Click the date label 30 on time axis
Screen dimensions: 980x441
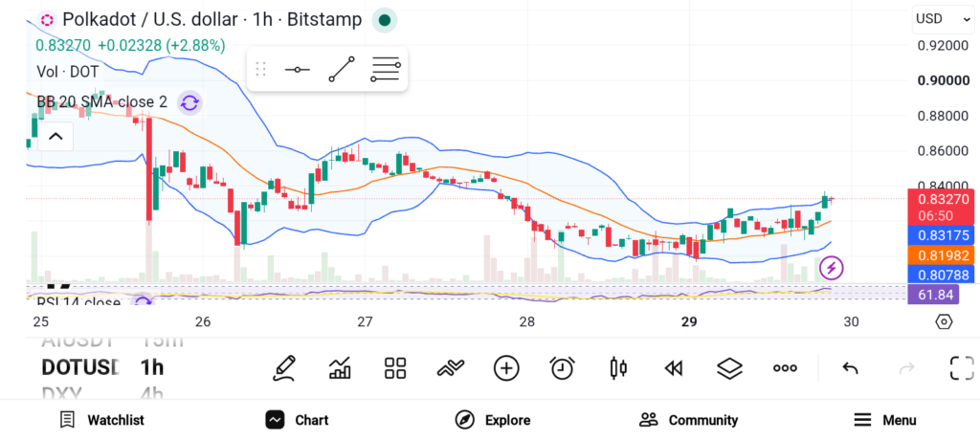point(851,322)
